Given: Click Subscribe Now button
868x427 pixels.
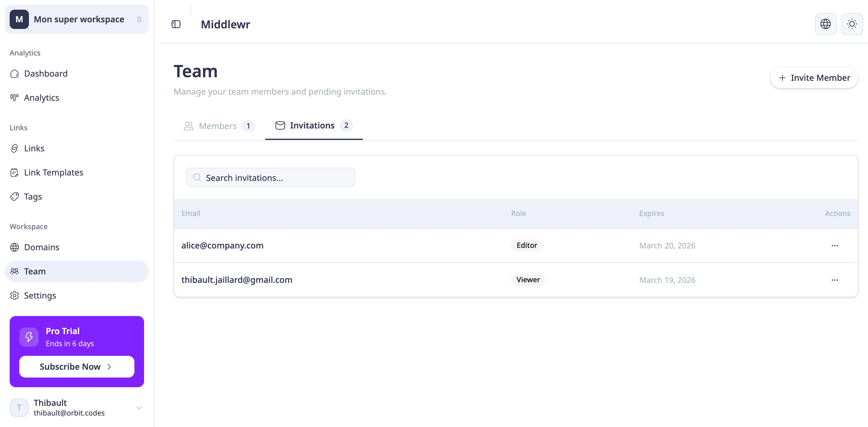Looking at the screenshot, I should click(77, 367).
